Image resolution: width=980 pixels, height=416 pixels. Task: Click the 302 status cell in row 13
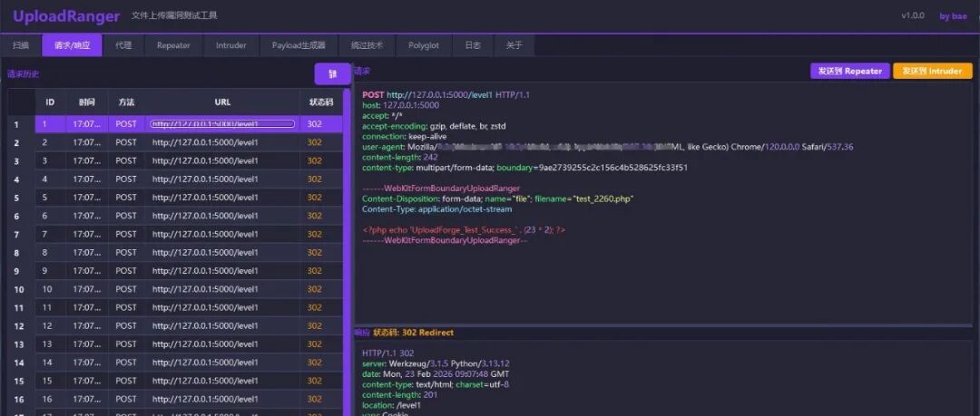point(321,344)
